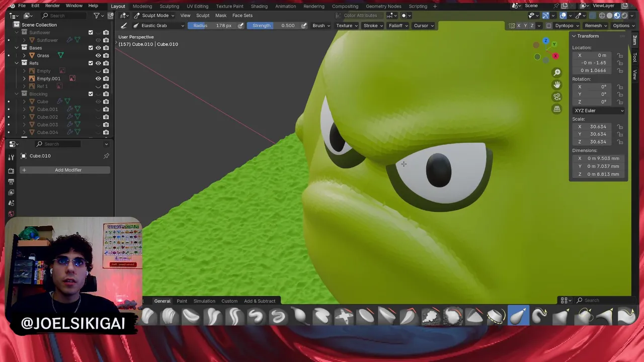Click the pan view hand gizmo

coord(557,84)
